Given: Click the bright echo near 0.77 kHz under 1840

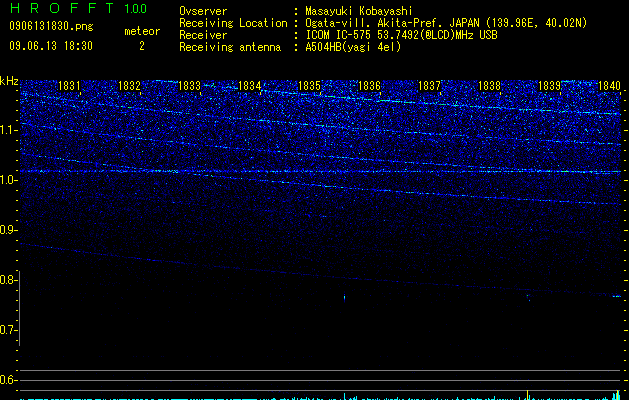Looking at the screenshot, I should [x=616, y=296].
